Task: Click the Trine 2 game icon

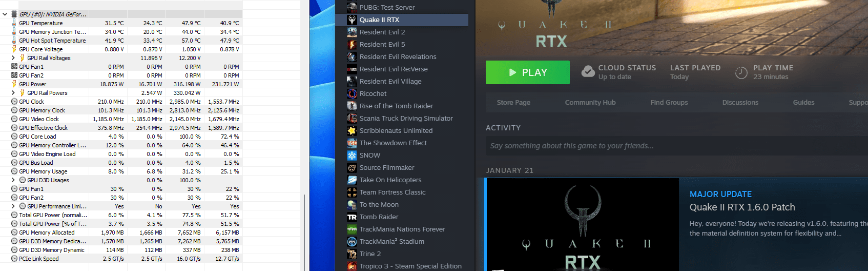Action: pos(352,254)
